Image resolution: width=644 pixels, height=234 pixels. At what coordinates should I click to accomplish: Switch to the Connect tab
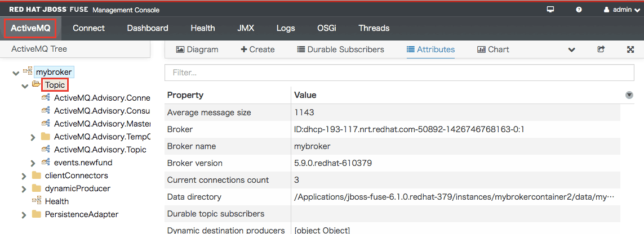click(x=88, y=28)
